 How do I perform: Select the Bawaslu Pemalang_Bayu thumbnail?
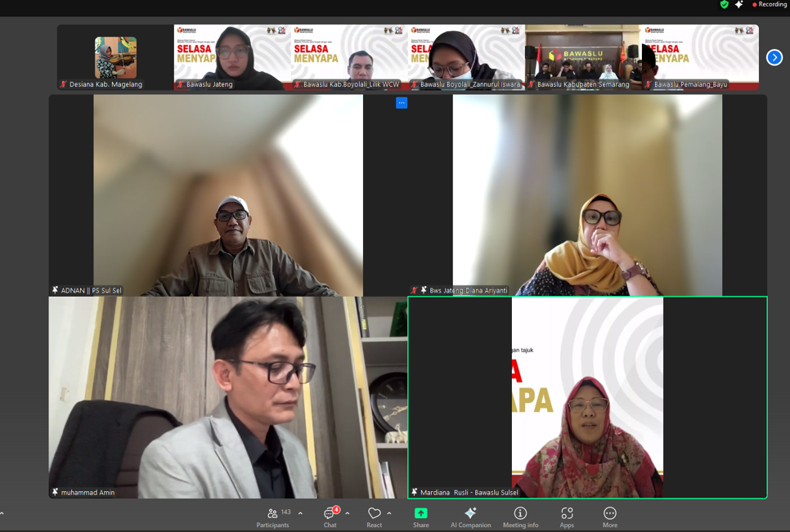[700, 57]
